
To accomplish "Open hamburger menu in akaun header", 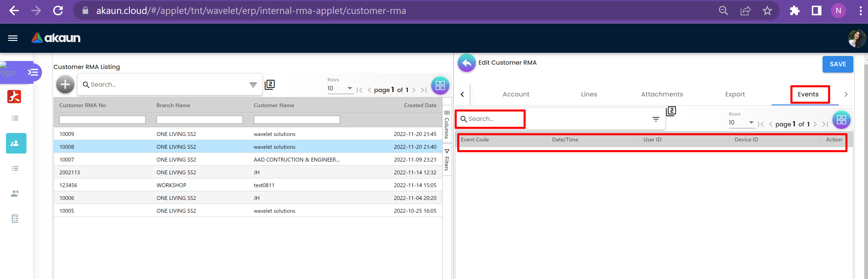I will pos(13,38).
